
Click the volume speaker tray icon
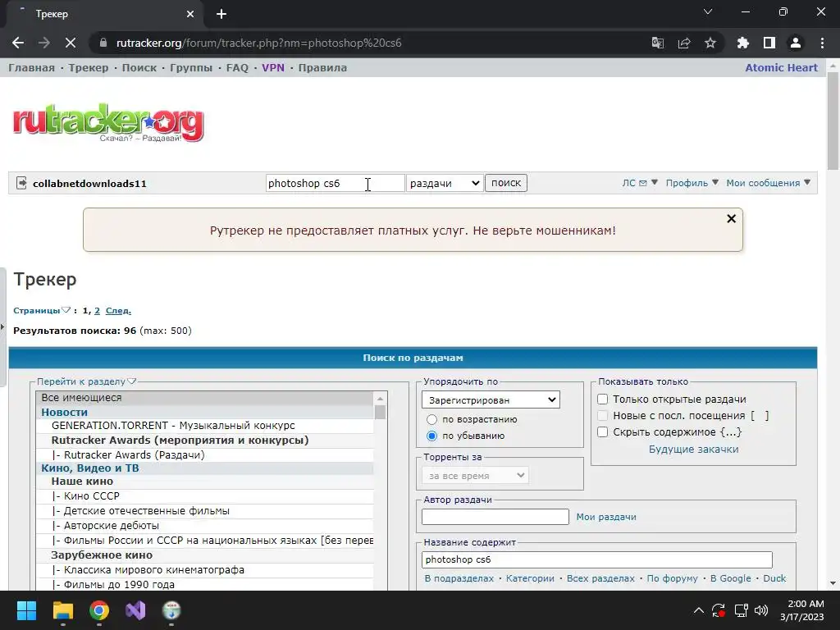(761, 610)
